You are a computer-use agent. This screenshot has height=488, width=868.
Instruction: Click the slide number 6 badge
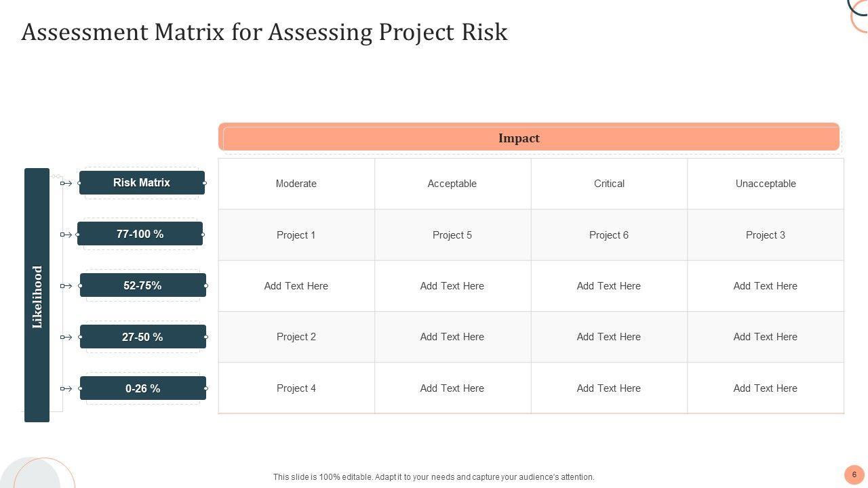pos(854,474)
